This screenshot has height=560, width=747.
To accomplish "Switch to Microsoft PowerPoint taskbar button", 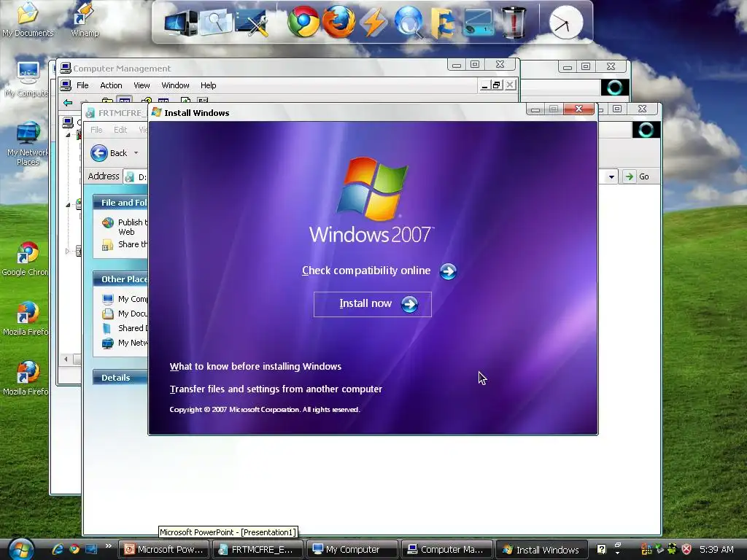I will point(164,550).
